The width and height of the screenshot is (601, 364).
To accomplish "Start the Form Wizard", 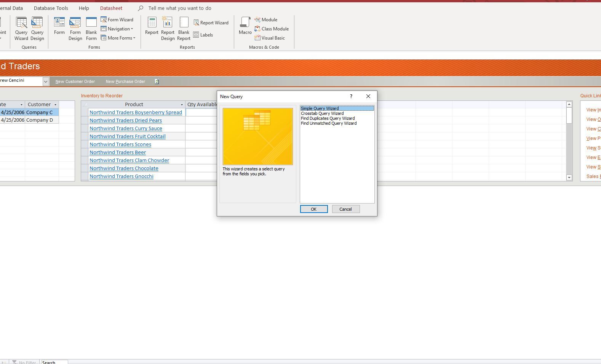I will click(117, 19).
